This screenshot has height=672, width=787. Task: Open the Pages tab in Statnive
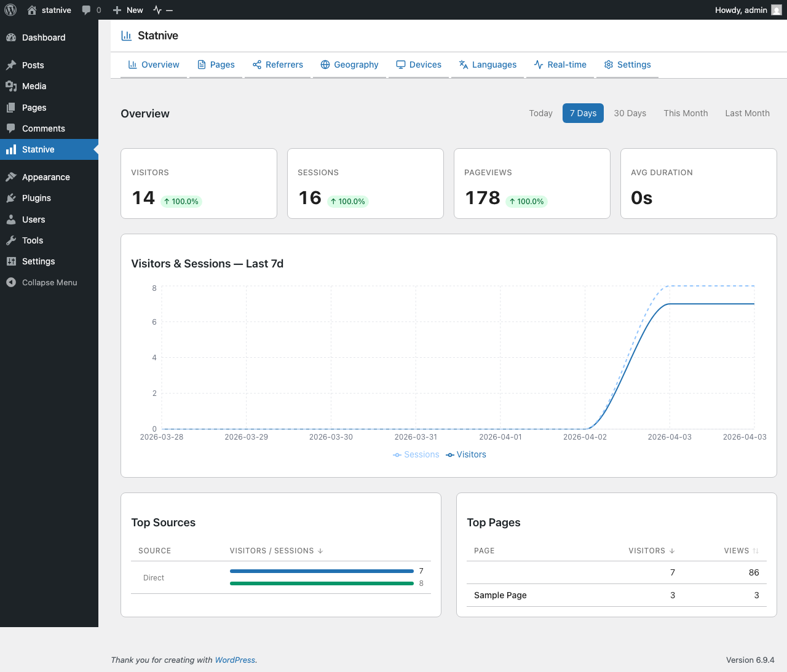(216, 65)
